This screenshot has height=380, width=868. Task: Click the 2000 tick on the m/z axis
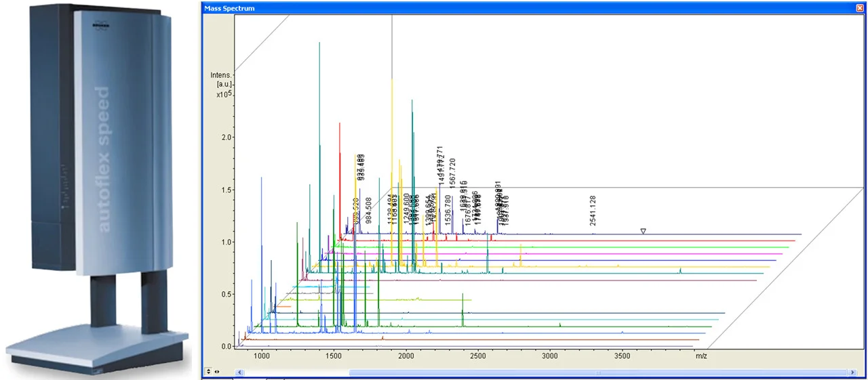tap(406, 355)
